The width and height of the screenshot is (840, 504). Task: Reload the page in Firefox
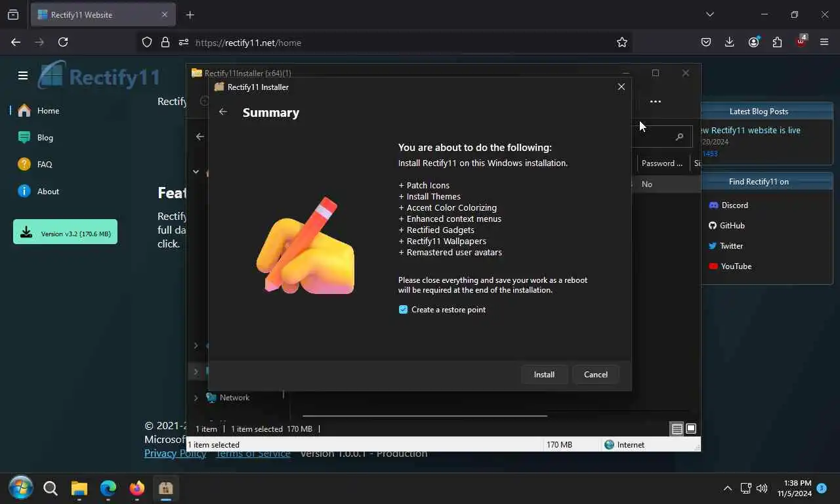click(63, 42)
